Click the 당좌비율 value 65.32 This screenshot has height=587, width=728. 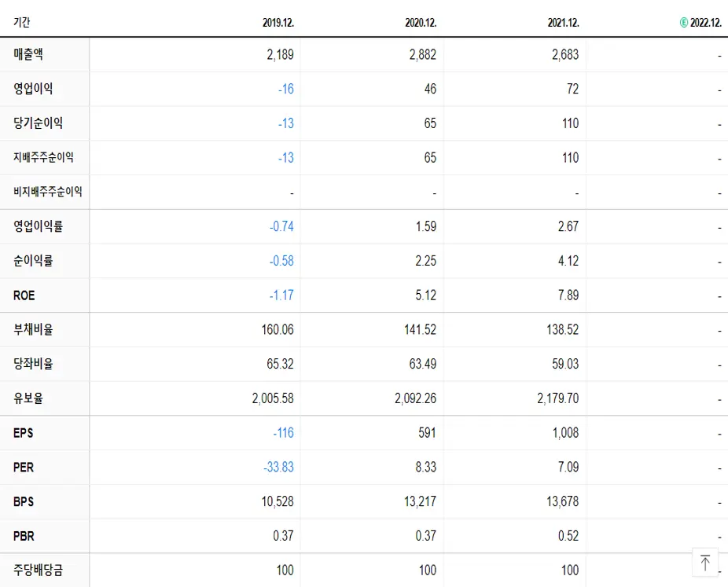pyautogui.click(x=280, y=364)
